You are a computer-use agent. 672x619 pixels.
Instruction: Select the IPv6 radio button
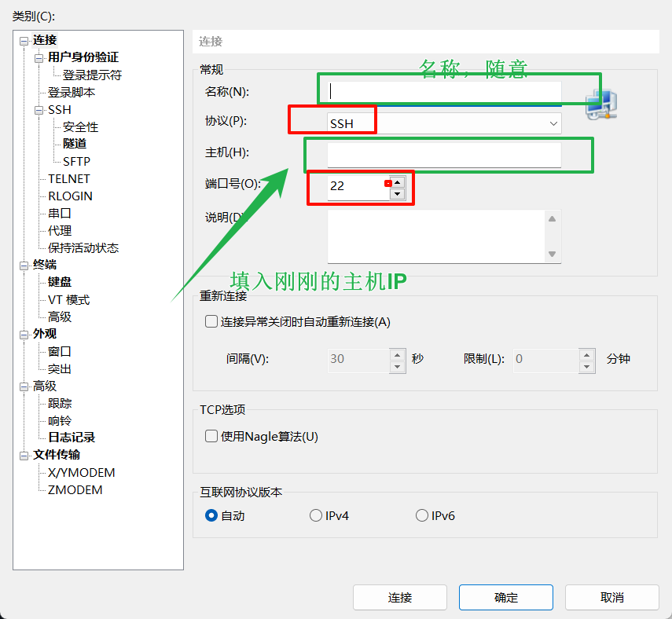coord(422,515)
